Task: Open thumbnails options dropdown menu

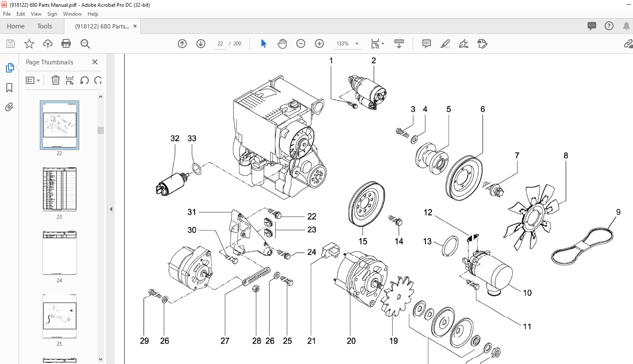Action: point(33,80)
